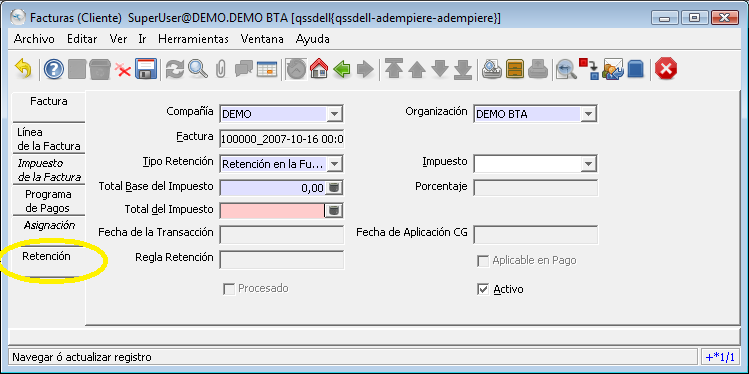This screenshot has height=374, width=749.
Task: Toggle the Procesado checkbox
Action: pyautogui.click(x=229, y=289)
